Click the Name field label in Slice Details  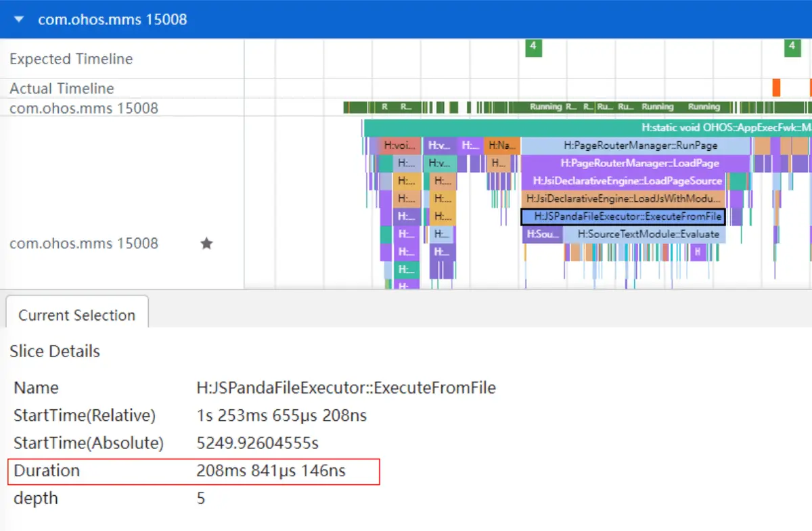(36, 388)
